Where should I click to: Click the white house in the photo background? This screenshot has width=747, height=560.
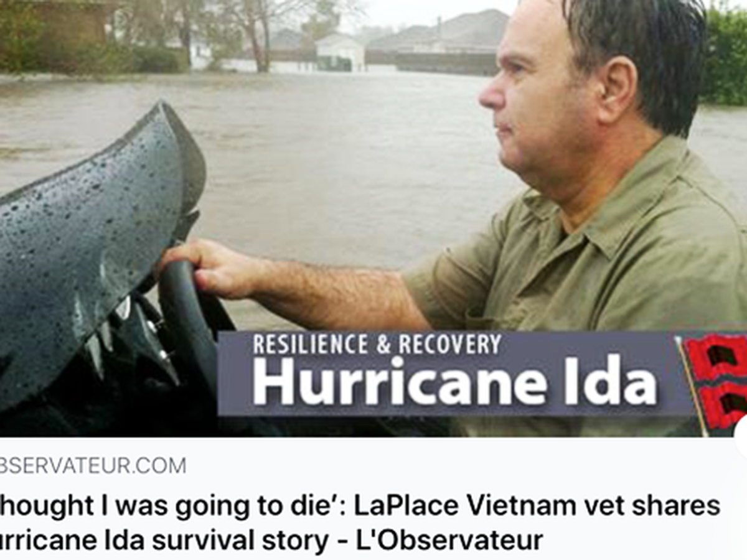340,52
